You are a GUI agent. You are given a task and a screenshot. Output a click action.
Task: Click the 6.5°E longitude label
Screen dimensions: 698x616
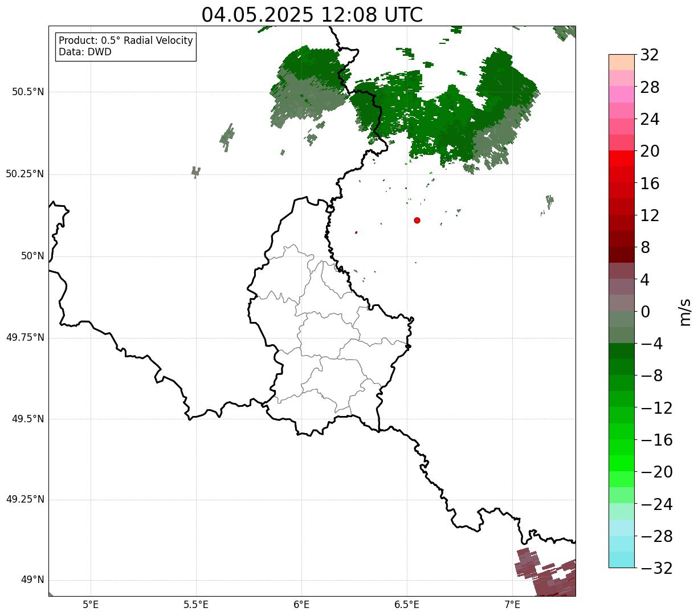tap(407, 604)
